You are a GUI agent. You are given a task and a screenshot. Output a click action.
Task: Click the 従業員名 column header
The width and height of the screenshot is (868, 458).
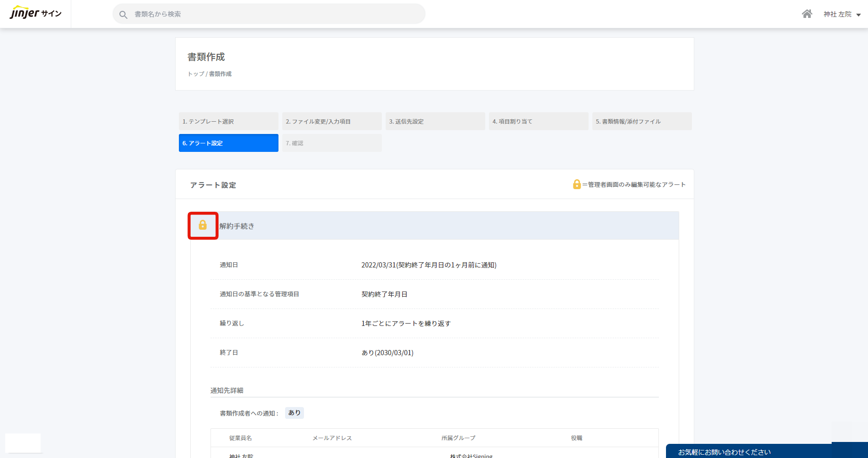240,438
